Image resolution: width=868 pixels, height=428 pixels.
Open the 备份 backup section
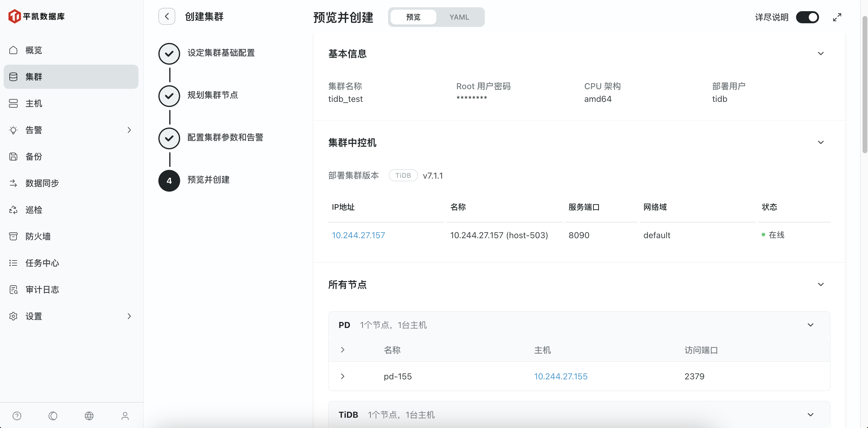34,156
